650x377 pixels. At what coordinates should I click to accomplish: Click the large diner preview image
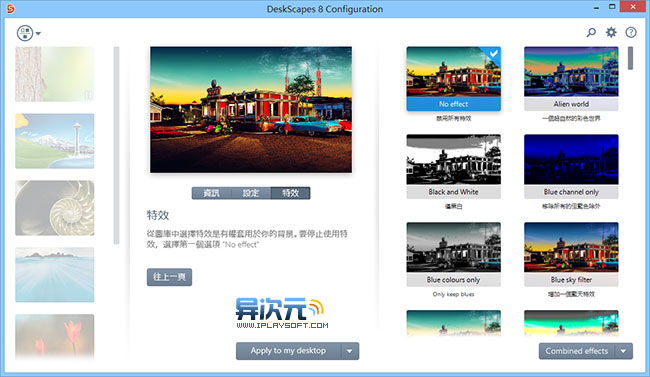tap(251, 109)
